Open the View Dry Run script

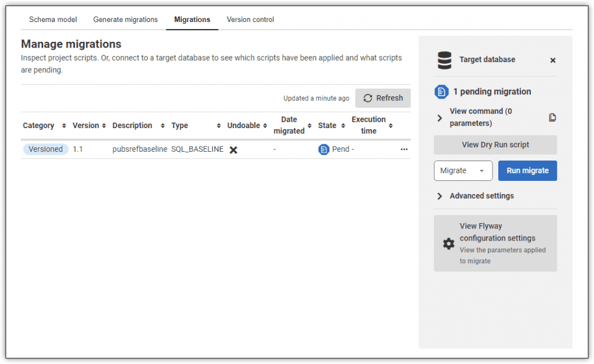495,144
